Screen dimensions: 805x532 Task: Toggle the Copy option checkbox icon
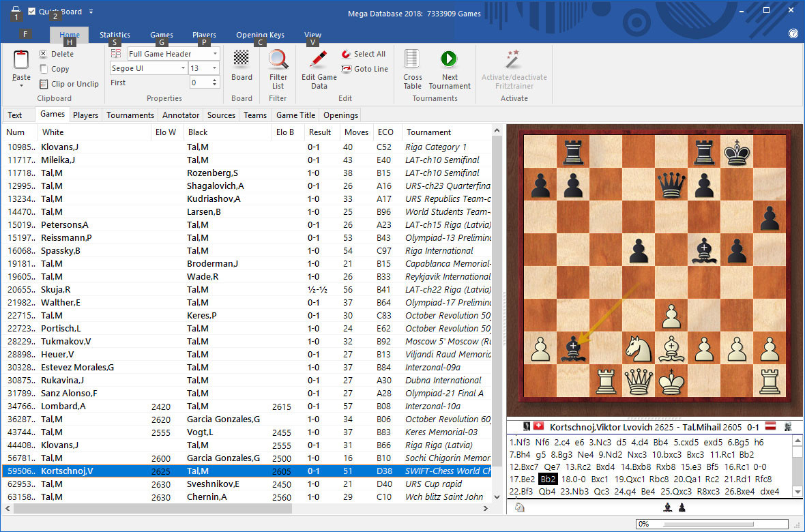coord(42,68)
